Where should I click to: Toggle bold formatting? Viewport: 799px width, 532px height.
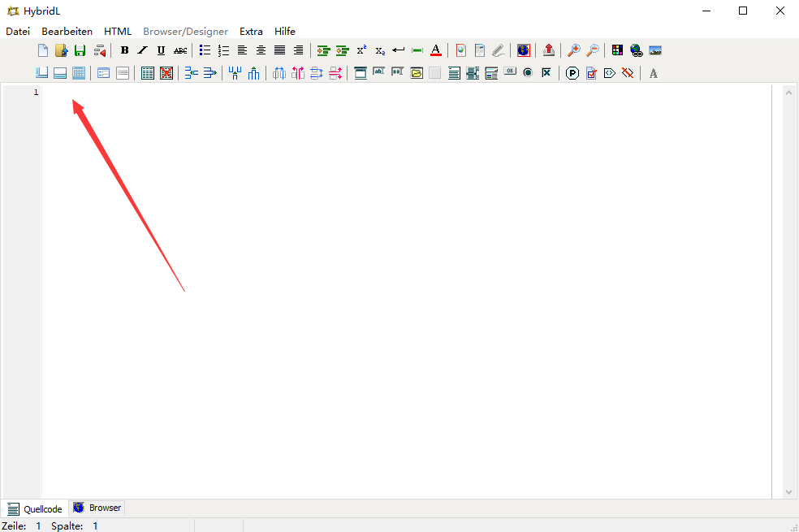click(124, 50)
